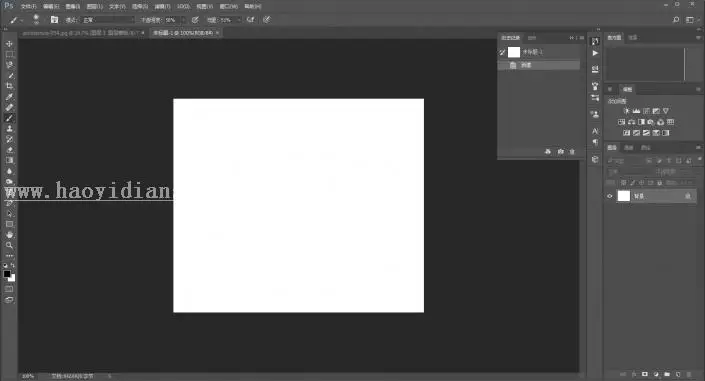
Task: Select the Crop tool
Action: point(9,86)
